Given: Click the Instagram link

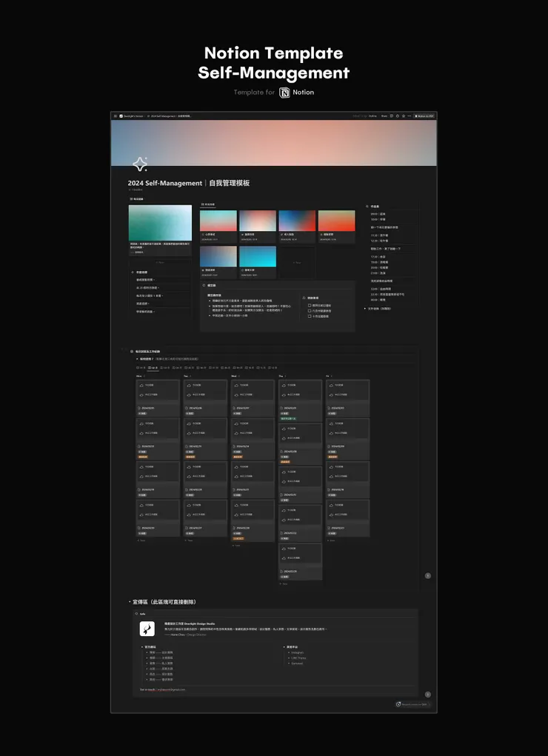Looking at the screenshot, I should pyautogui.click(x=297, y=652).
